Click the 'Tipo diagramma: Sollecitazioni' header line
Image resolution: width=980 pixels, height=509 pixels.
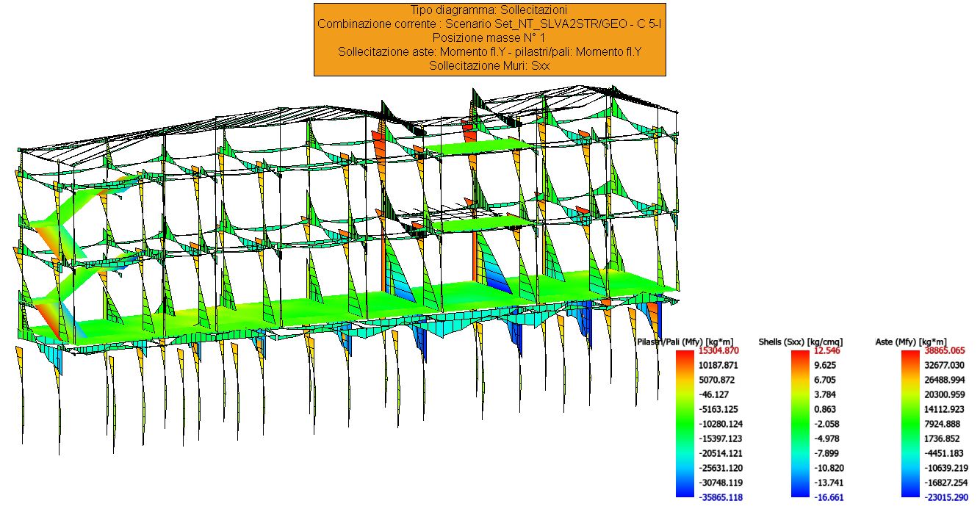coord(490,10)
